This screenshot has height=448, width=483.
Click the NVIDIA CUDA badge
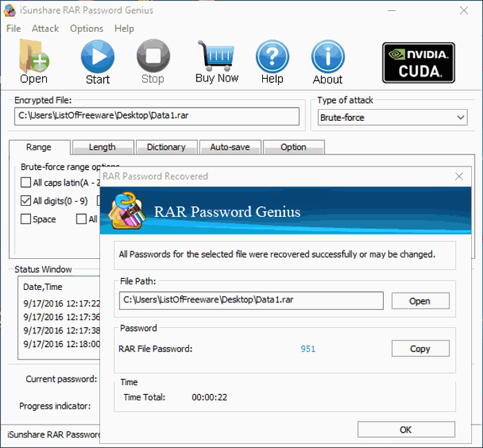pos(419,63)
